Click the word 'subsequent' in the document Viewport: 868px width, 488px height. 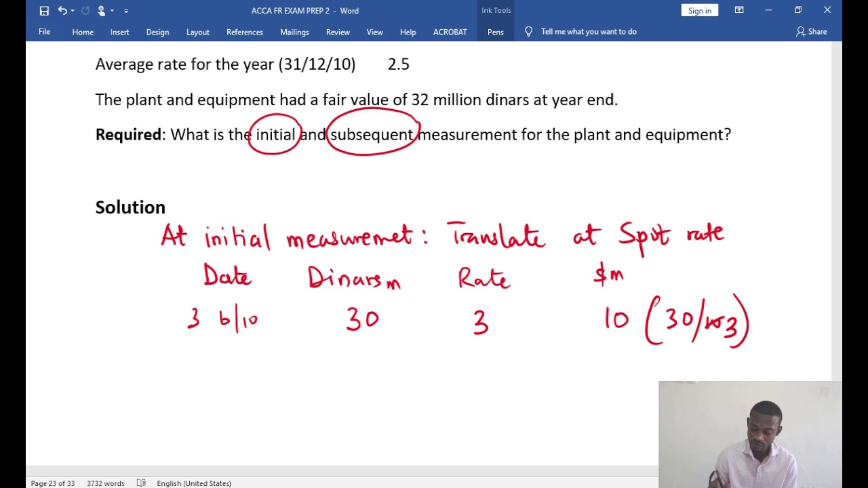372,135
